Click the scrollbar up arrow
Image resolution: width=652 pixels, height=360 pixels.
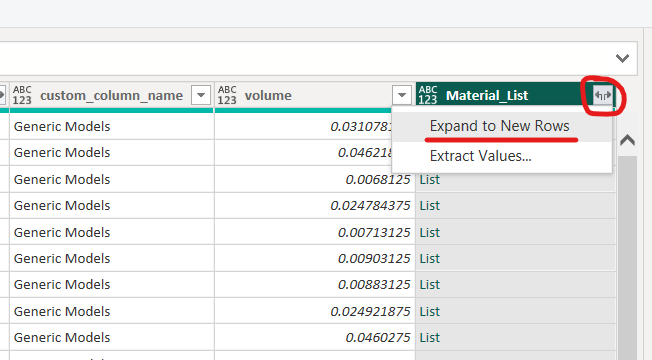coord(627,141)
